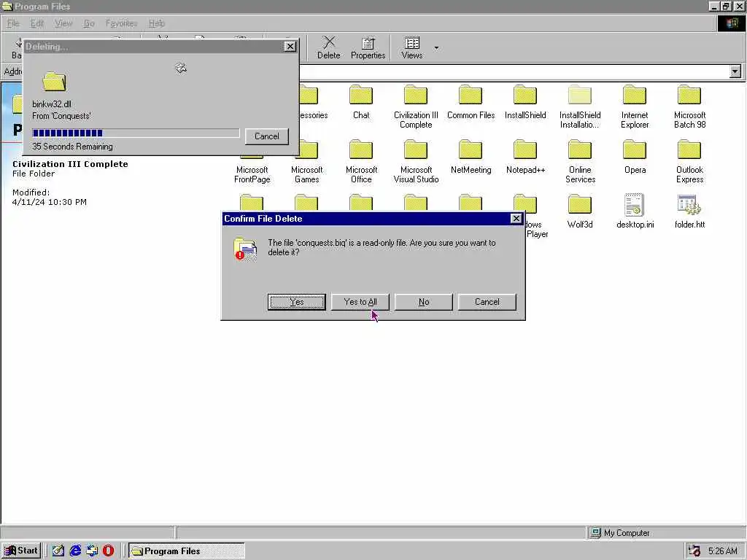Select the Chat folder

coord(361,102)
